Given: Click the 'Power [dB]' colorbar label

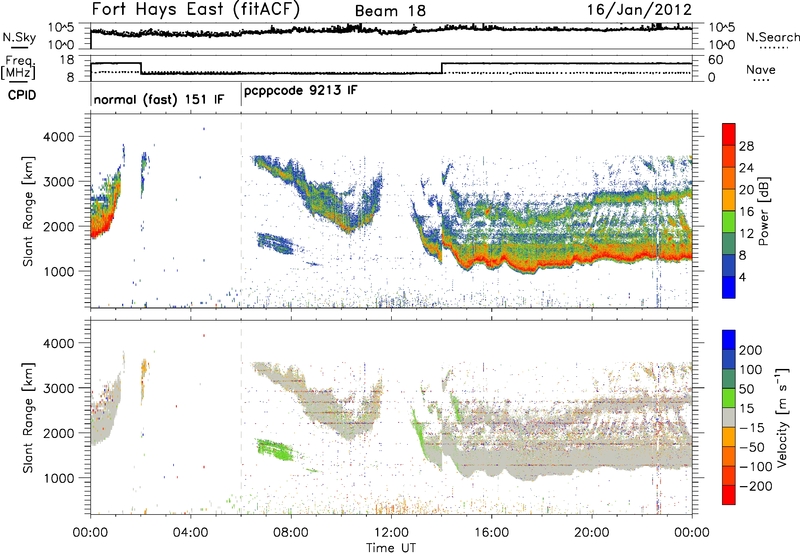Looking at the screenshot, I should click(763, 211).
